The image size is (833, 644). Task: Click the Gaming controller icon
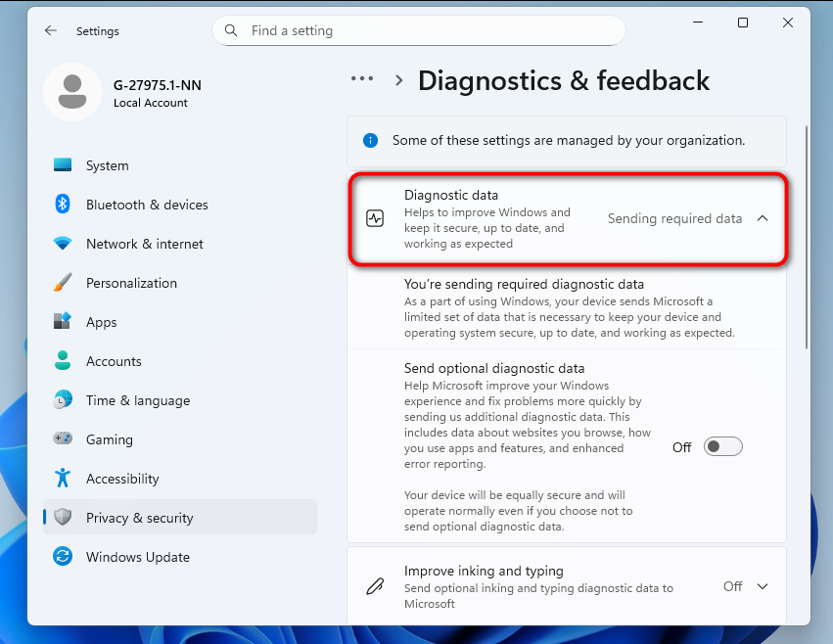[63, 438]
